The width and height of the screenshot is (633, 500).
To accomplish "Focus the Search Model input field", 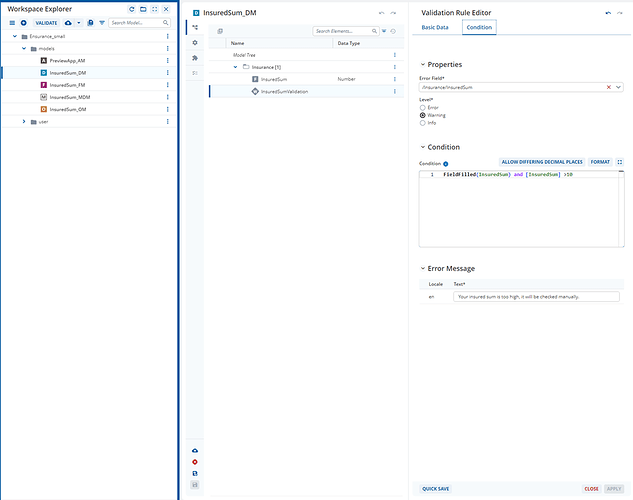I will 139,23.
